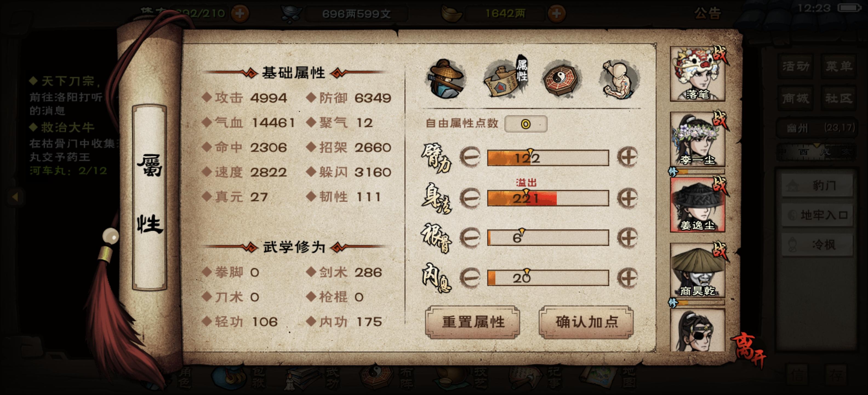Open the attributes scroll map icon
Image resolution: width=868 pixels, height=395 pixels.
pos(506,78)
